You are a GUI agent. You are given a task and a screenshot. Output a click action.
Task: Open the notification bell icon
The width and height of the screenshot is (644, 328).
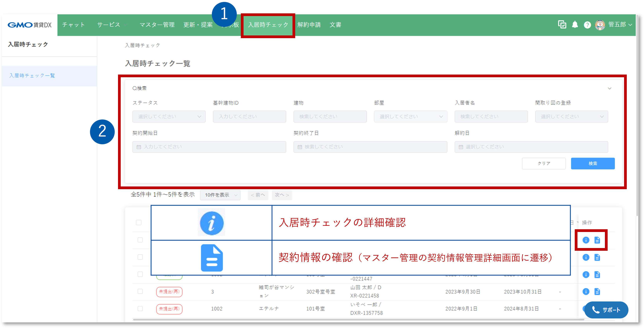coord(575,25)
